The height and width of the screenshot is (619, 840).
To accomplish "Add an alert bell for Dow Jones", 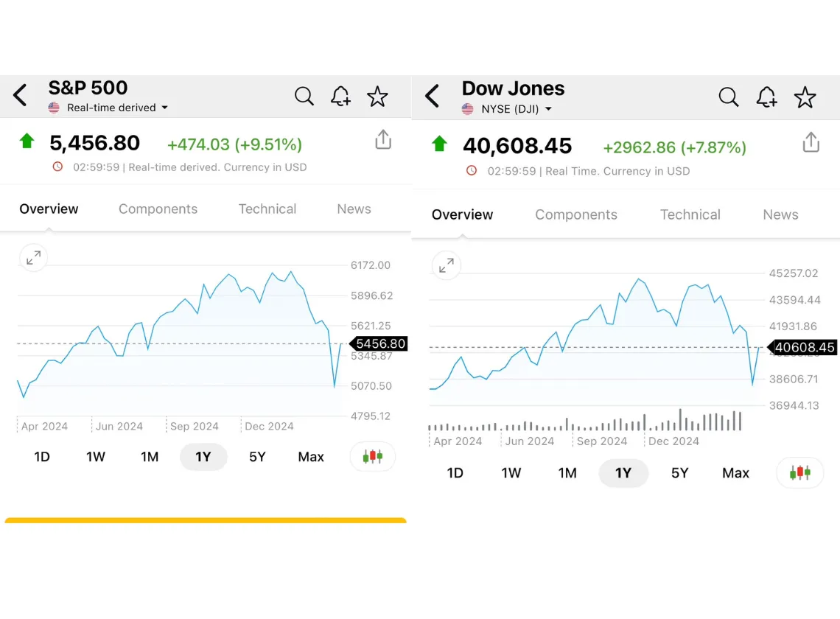I will (x=766, y=97).
